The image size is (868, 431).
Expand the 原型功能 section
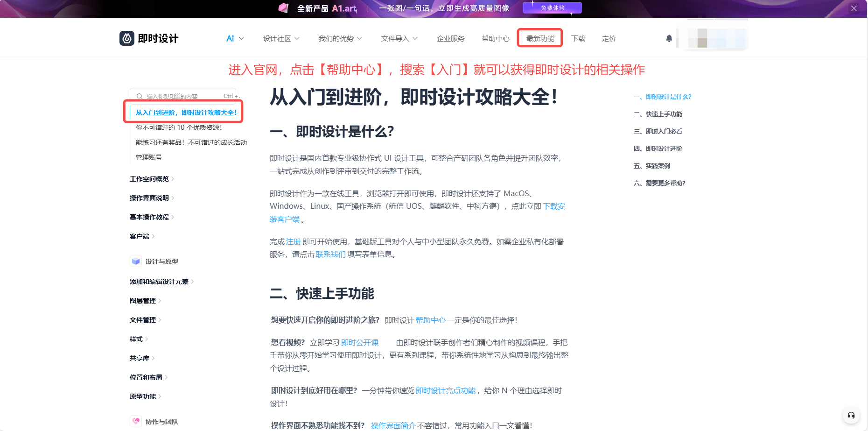[145, 396]
